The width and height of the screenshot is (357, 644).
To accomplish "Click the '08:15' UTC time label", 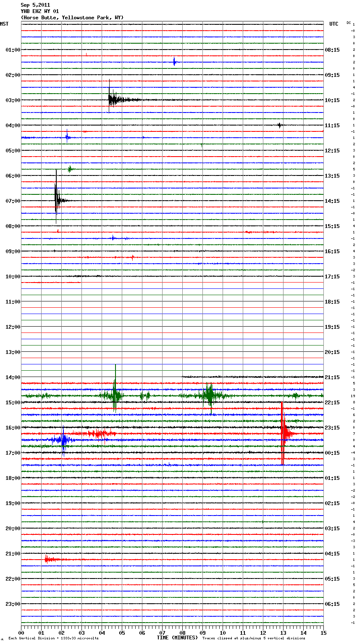I will click(332, 50).
